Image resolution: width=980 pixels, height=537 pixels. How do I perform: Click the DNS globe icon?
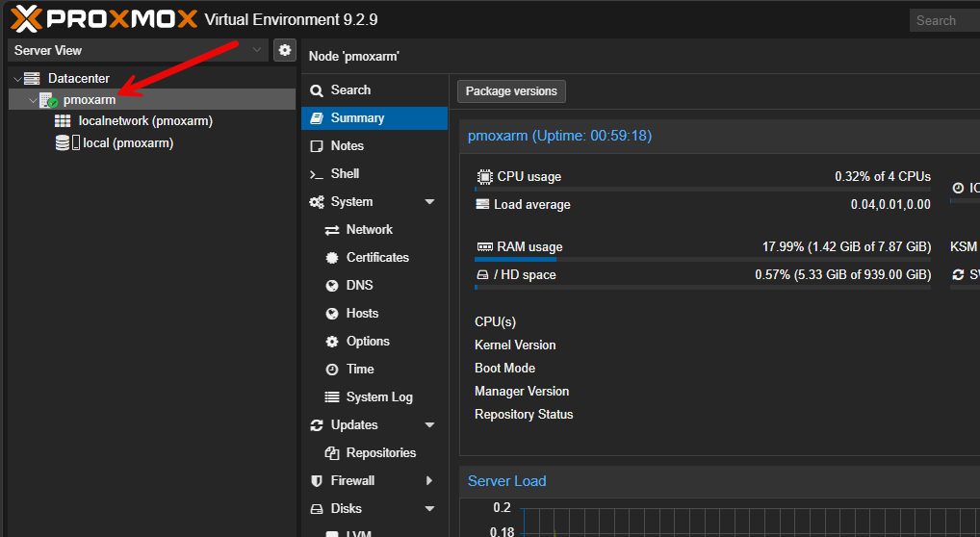pos(332,286)
